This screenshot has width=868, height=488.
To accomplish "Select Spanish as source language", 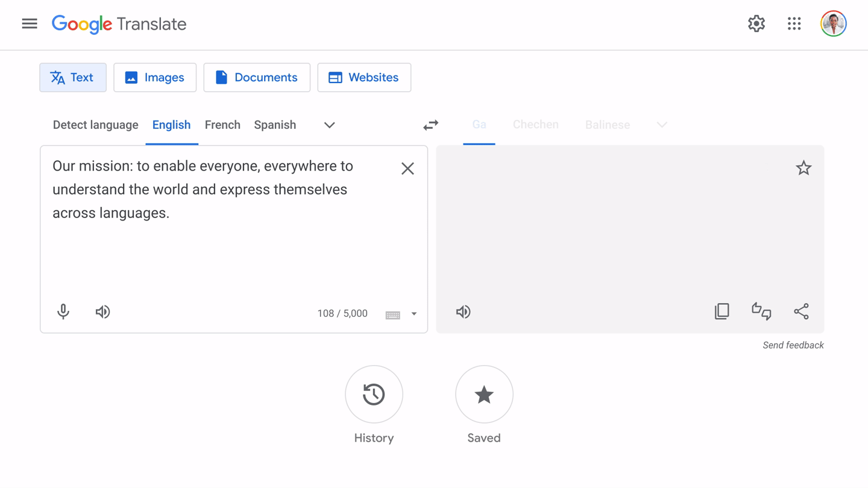I will click(275, 125).
